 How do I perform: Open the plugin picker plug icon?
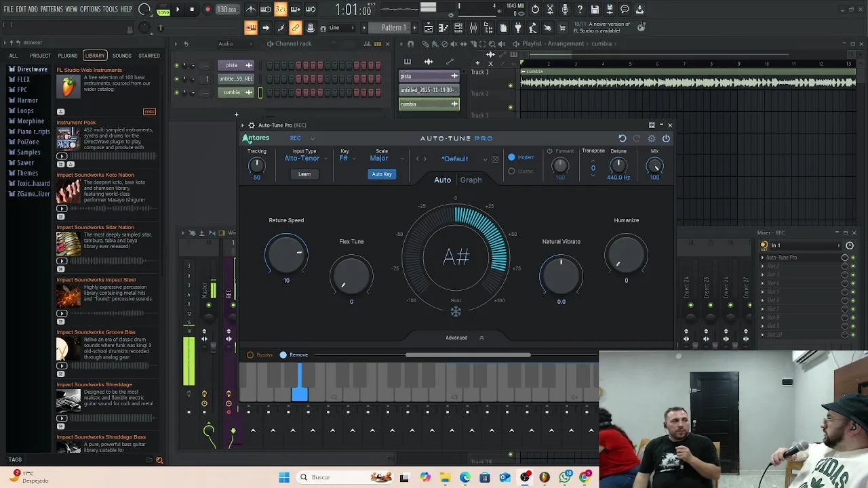pyautogui.click(x=518, y=28)
